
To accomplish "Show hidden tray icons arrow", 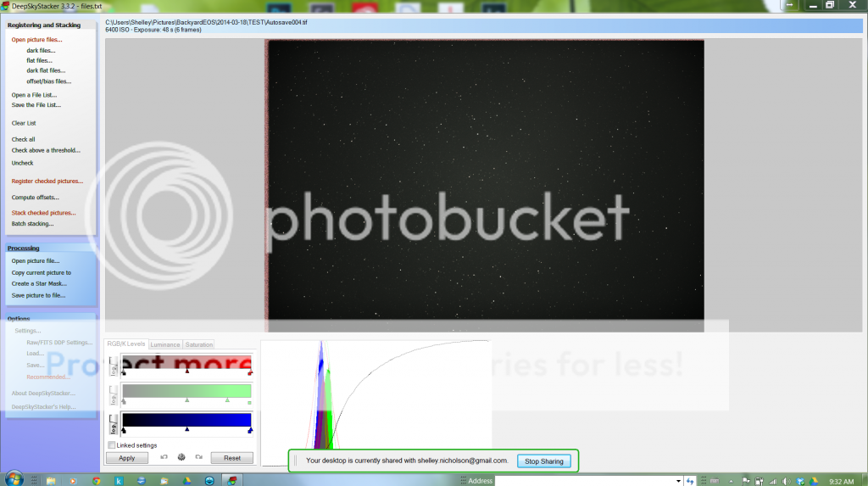I will tap(731, 481).
